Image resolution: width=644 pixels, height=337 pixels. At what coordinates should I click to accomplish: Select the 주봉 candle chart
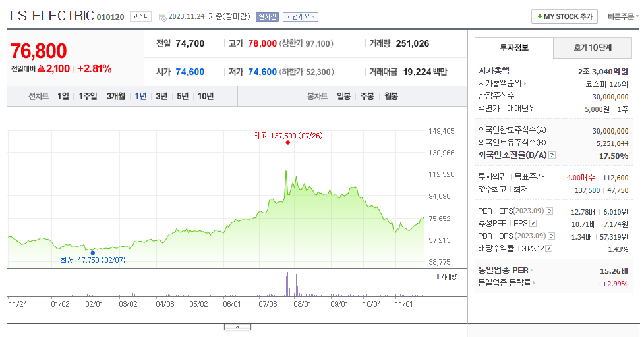pos(367,96)
